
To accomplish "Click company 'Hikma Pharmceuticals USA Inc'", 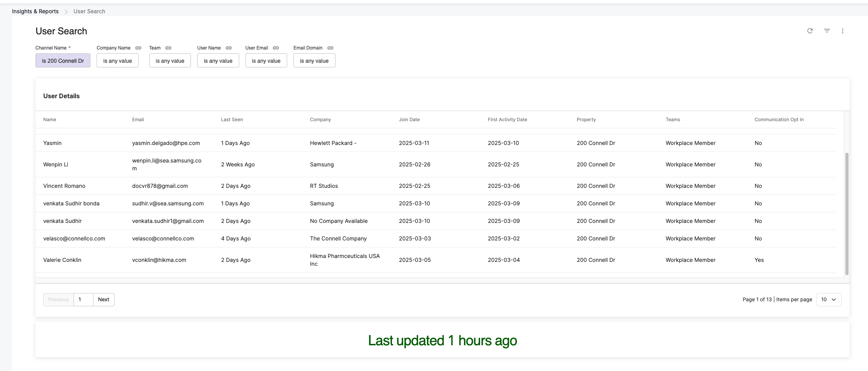I will 345,260.
